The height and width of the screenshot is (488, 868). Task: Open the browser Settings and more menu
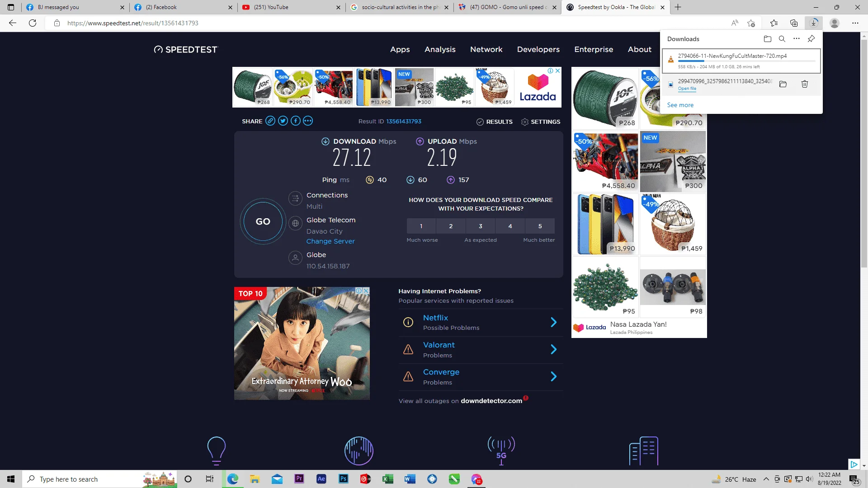tap(855, 23)
